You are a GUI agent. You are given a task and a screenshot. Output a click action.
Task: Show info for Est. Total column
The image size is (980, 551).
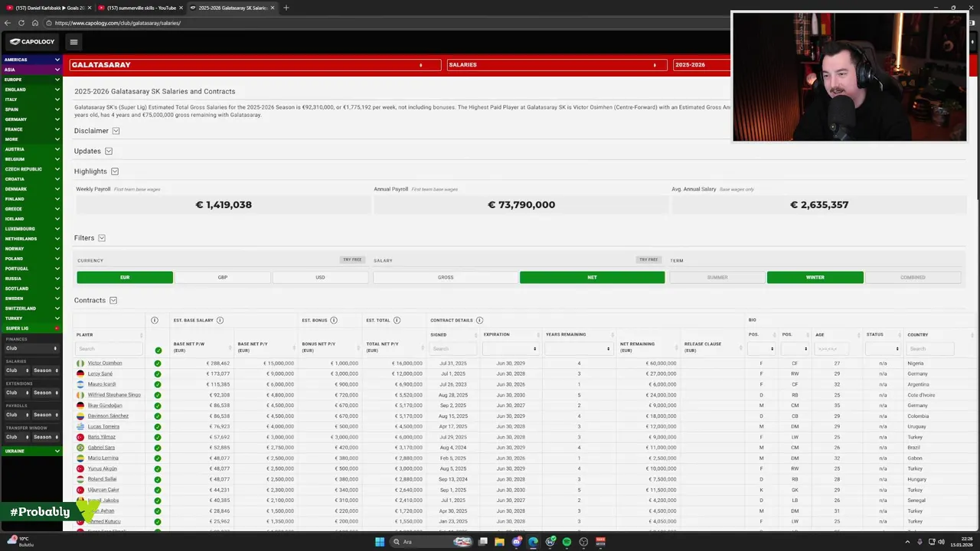(397, 320)
